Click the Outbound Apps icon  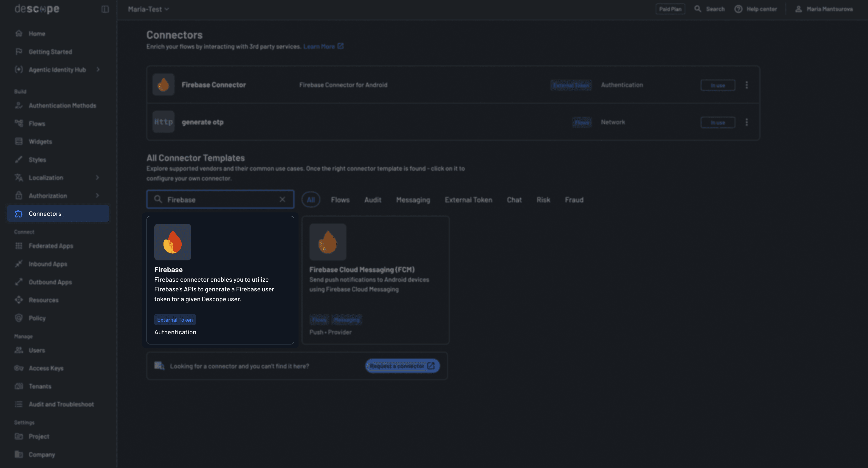tap(19, 282)
